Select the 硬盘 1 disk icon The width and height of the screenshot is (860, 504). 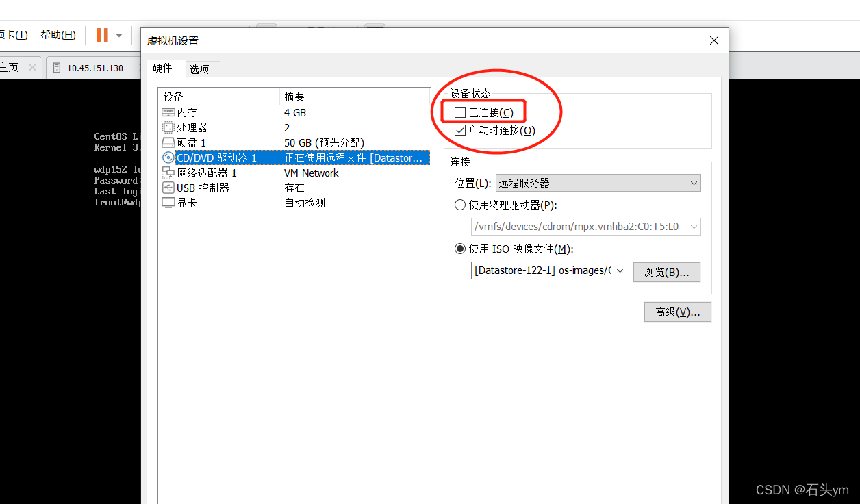(168, 142)
